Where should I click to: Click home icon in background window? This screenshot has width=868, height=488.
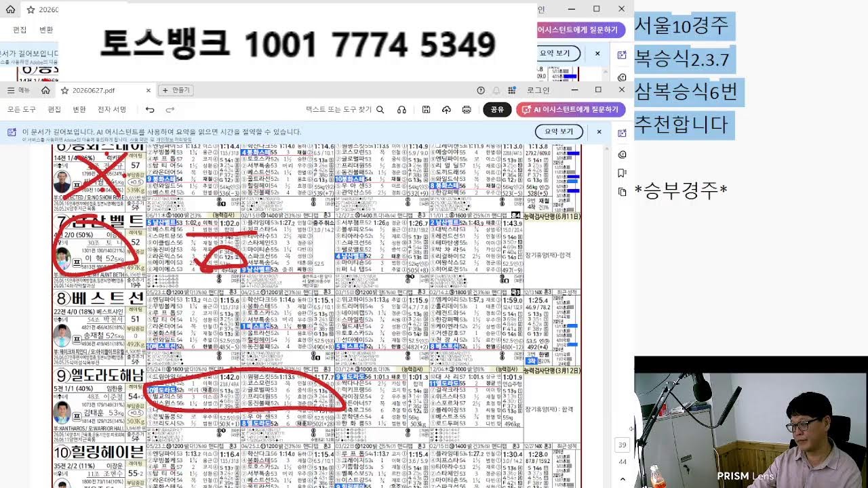click(10, 9)
